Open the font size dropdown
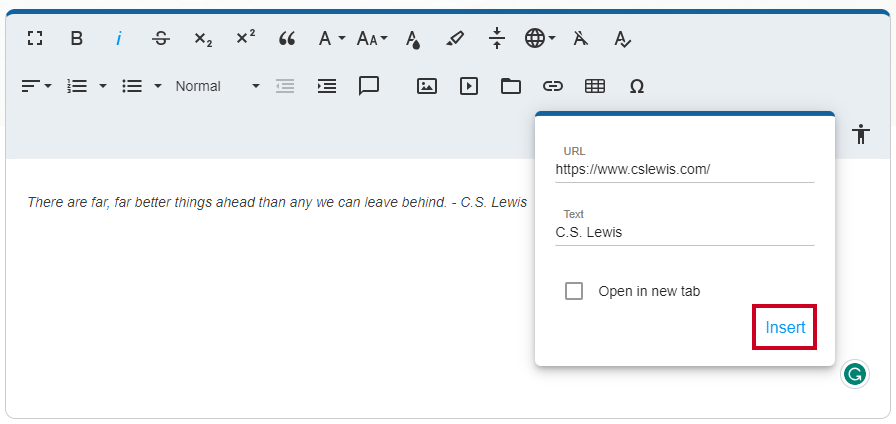The height and width of the screenshot is (424, 896). (372, 39)
